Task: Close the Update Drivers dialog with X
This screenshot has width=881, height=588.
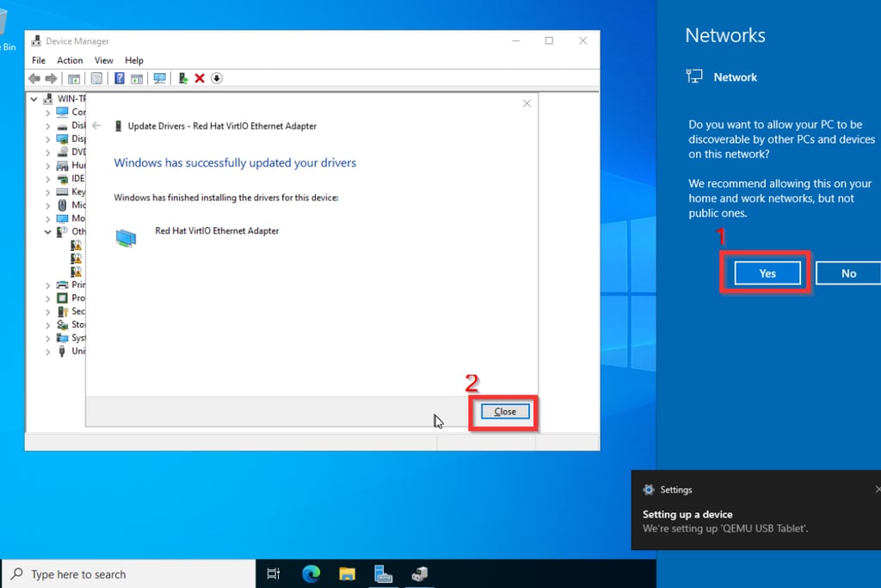Action: (527, 103)
